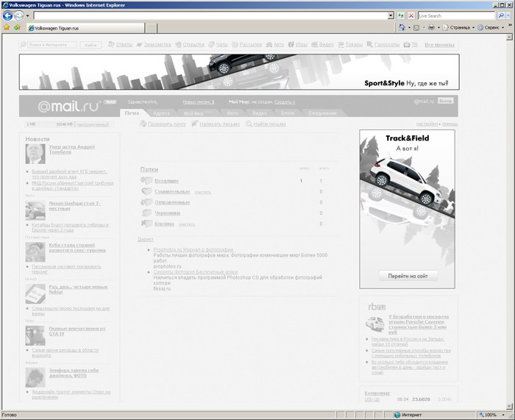Open the Входящие folder

pyautogui.click(x=166, y=181)
